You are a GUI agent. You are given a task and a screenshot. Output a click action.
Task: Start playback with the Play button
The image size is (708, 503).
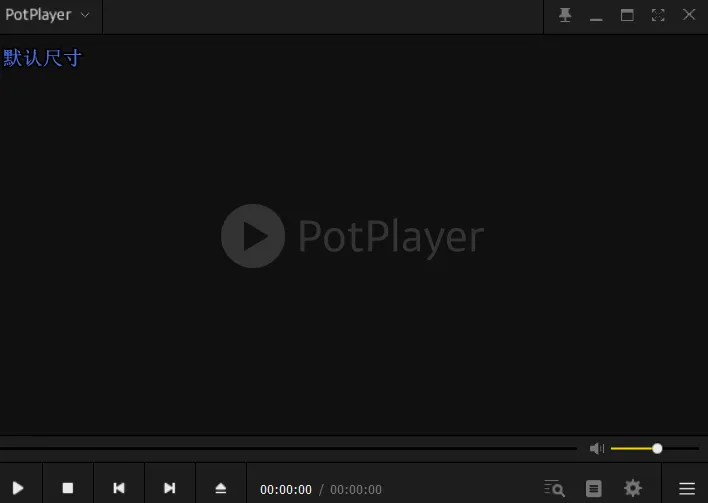point(18,488)
